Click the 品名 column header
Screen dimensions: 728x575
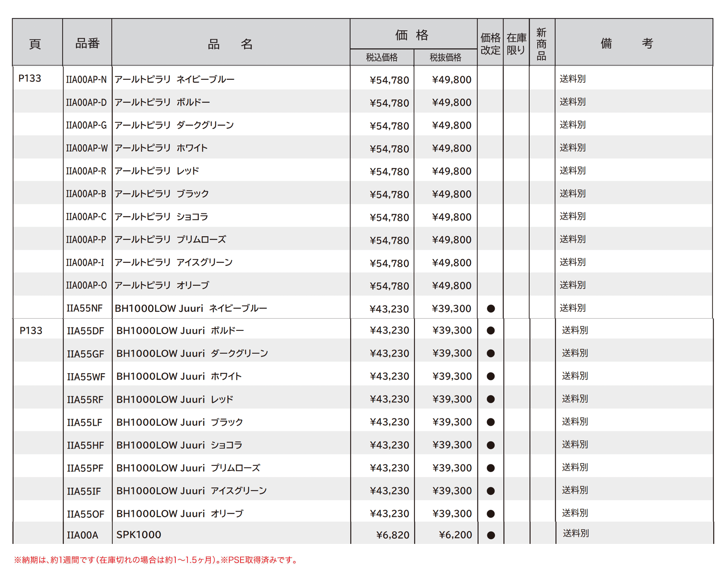230,42
